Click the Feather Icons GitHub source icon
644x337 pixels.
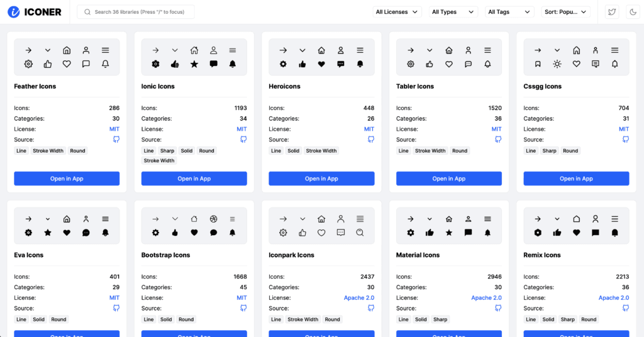coord(116,140)
